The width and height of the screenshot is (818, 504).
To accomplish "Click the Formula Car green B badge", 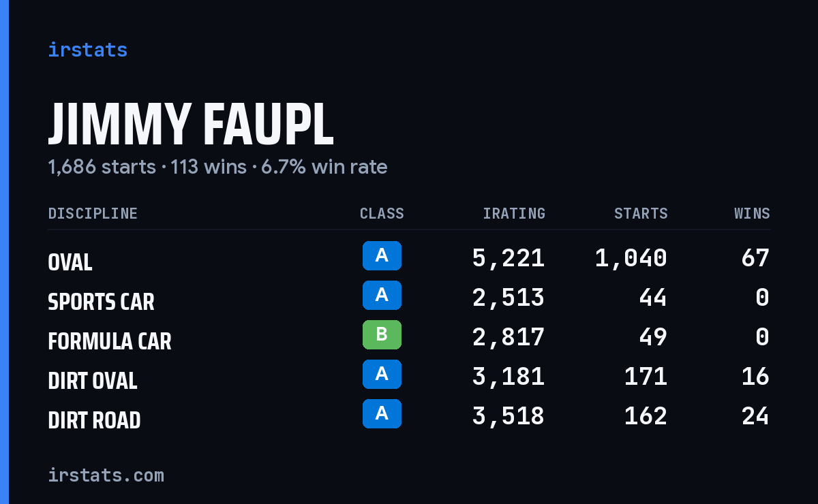I will [382, 334].
